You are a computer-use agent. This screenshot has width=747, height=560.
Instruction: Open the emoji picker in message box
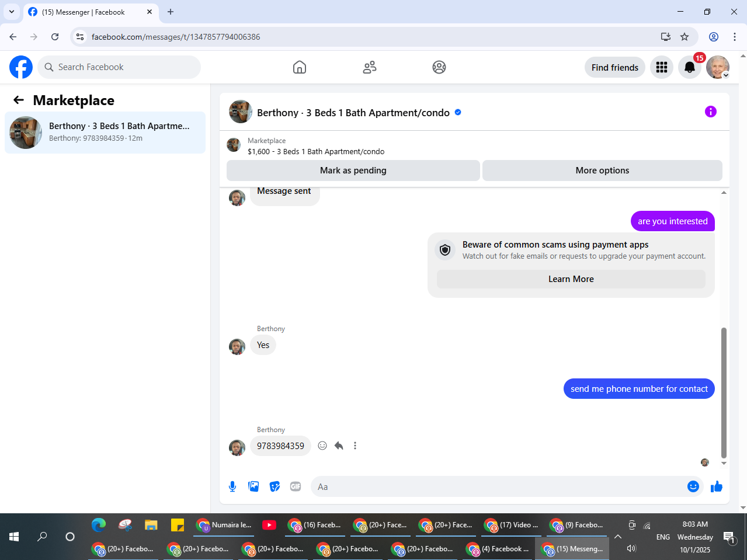[693, 486]
